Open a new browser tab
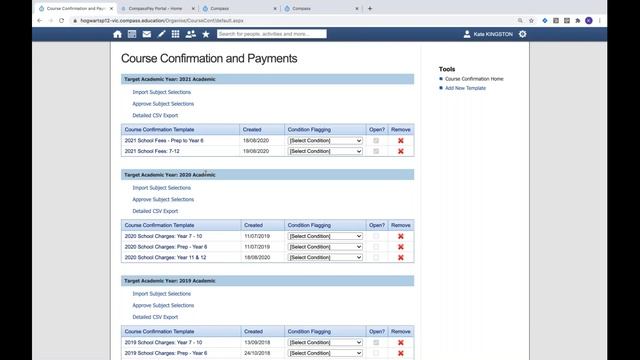Viewport: 640px width, 360px height. click(370, 8)
